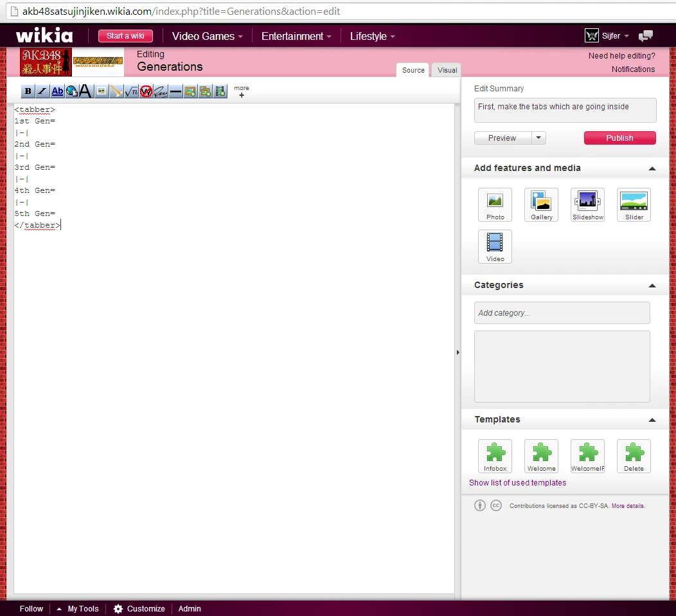Collapse the Categories section
Image resolution: width=676 pixels, height=616 pixels.
[652, 285]
